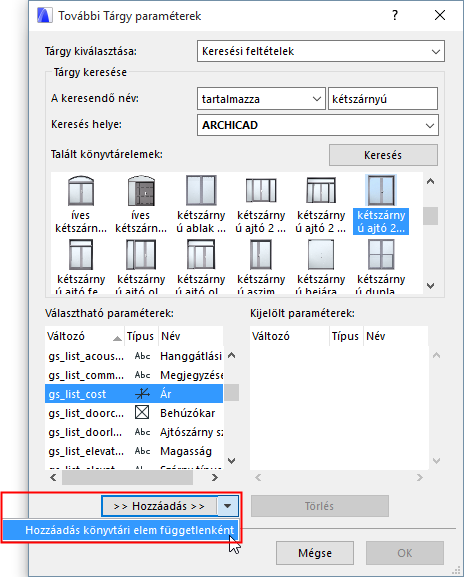Select the gs_list_acous... parameter row
Viewport: 464px width, 577px height.
coord(134,356)
